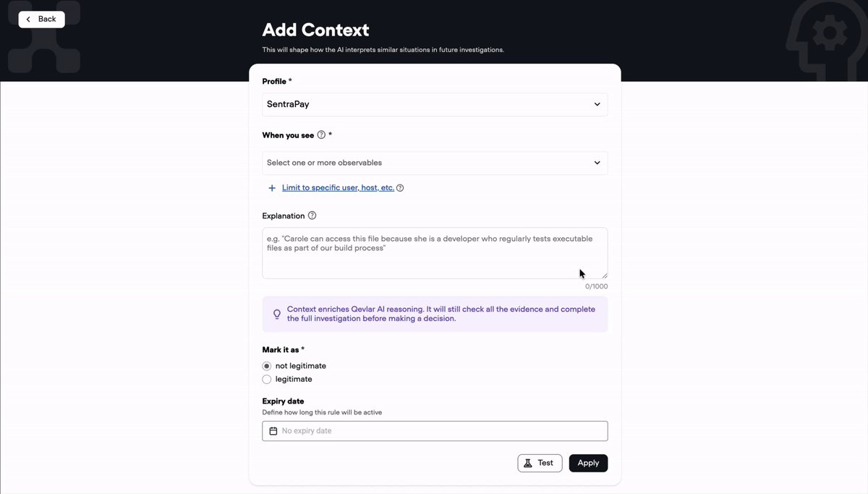Click the Back arrow chevron icon
Viewport: 868px width, 494px height.
tap(28, 20)
